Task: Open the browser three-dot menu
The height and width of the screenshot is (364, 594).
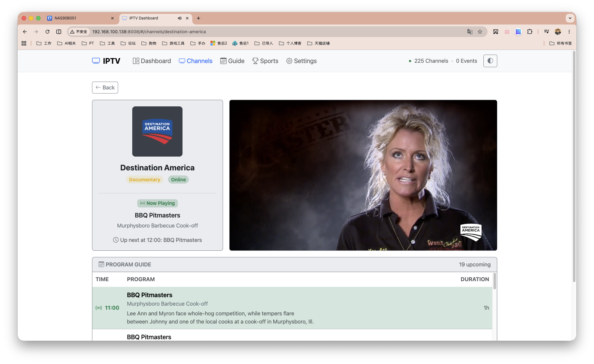Action: (x=569, y=32)
